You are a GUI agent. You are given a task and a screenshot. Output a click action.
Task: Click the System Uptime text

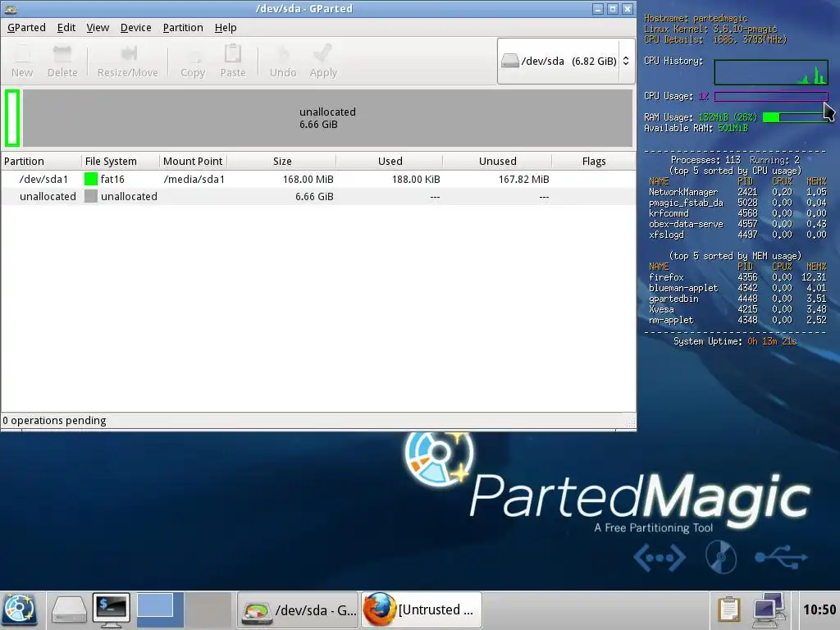click(735, 341)
